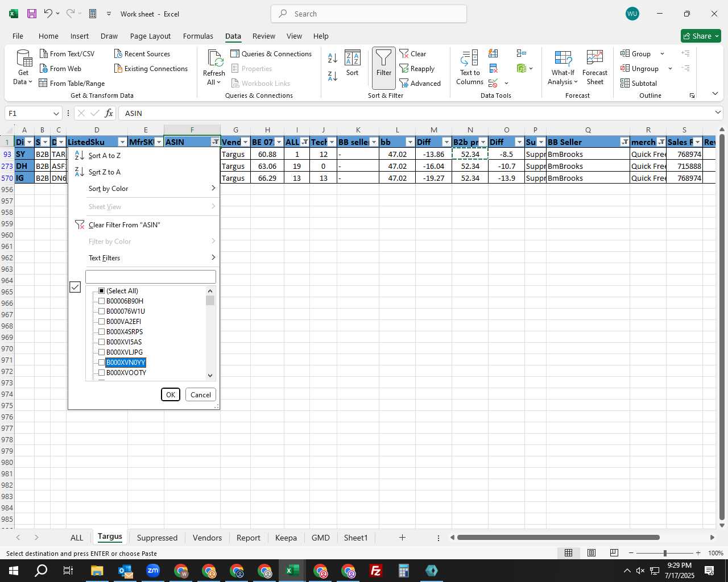Click zoom in plus button

(698, 553)
